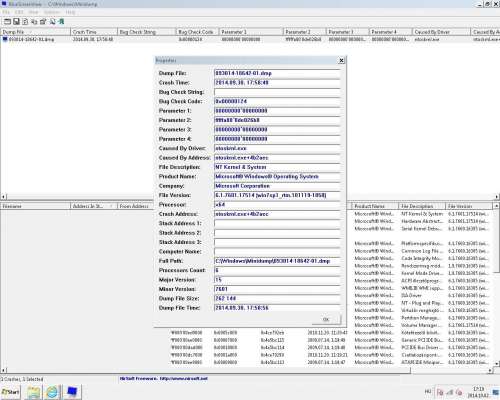This screenshot has width=500, height=400.
Task: Click the HU language indicator in the tray
Action: pos(428,391)
